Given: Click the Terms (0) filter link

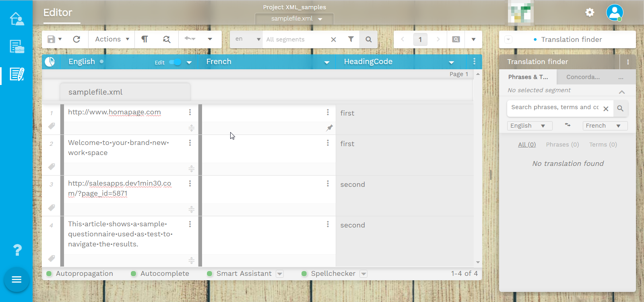Looking at the screenshot, I should point(603,145).
